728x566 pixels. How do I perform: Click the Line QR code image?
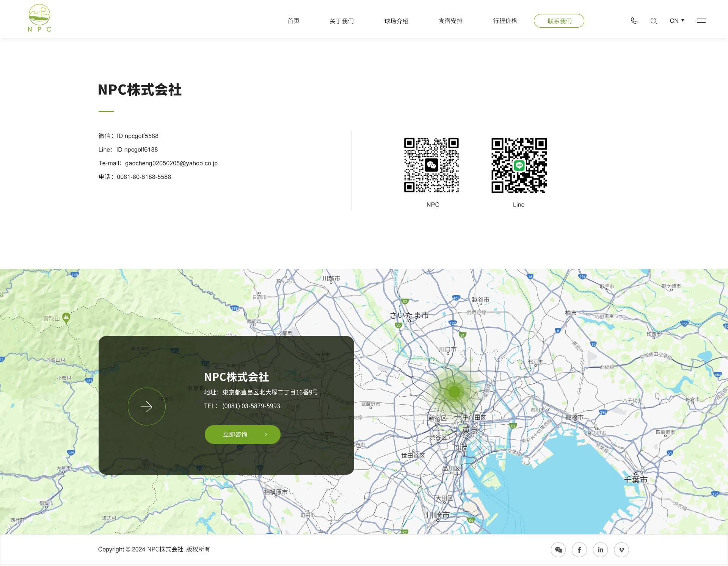click(x=519, y=165)
